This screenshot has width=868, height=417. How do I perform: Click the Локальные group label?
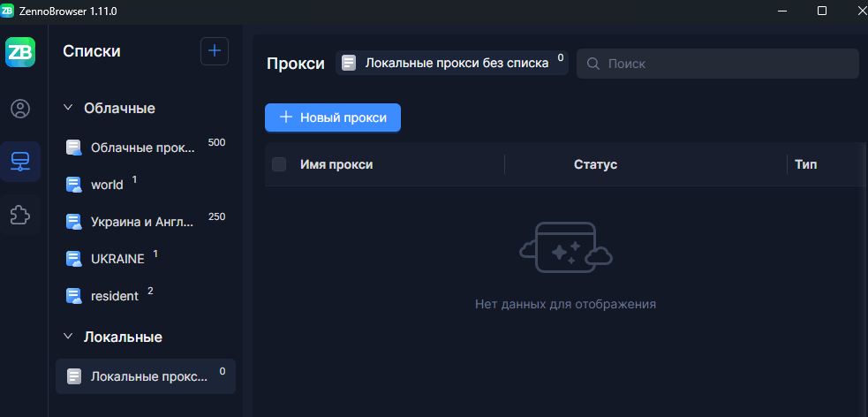pos(123,337)
